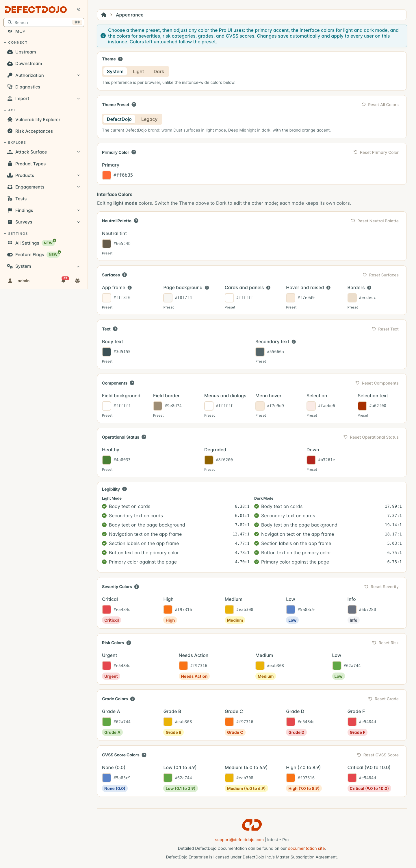The width and height of the screenshot is (416, 868).
Task: Open the Healthy status color swatch
Action: tap(106, 460)
